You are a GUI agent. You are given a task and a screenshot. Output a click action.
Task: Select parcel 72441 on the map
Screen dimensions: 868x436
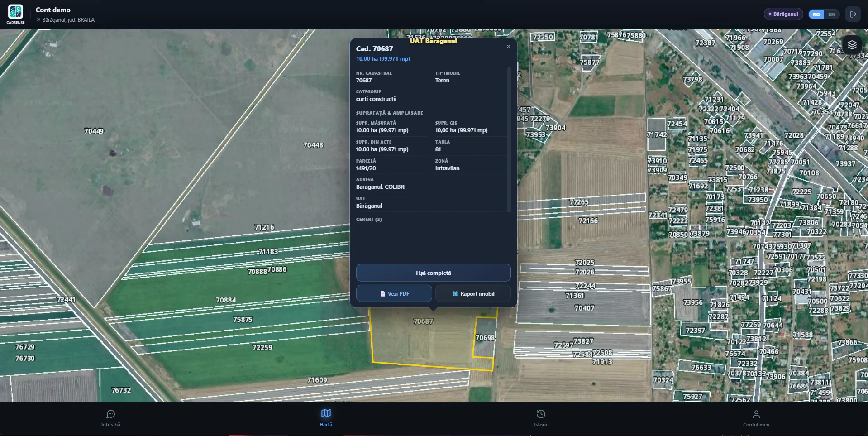click(x=66, y=300)
